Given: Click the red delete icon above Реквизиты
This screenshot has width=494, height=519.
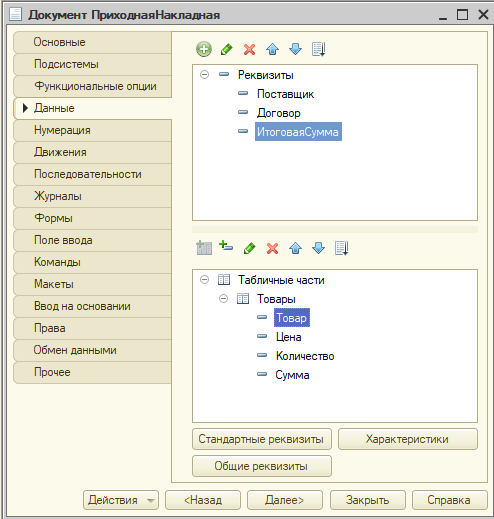Looking at the screenshot, I should tap(249, 49).
